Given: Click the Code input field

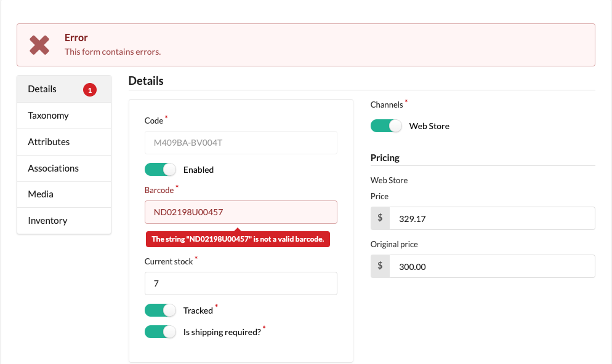Looking at the screenshot, I should [241, 143].
